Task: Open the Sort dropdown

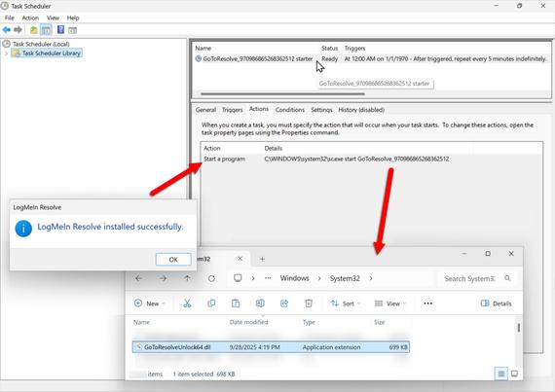Action: pos(346,303)
